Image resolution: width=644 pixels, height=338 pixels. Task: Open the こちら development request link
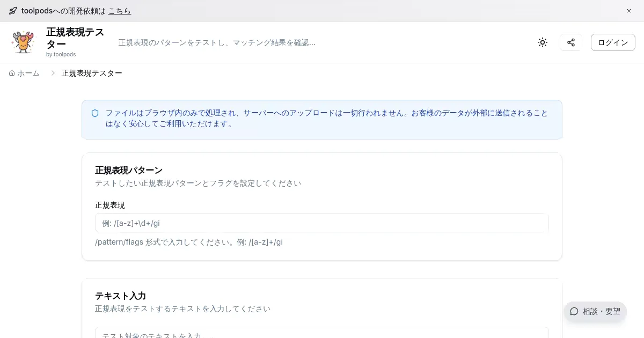pos(119,11)
